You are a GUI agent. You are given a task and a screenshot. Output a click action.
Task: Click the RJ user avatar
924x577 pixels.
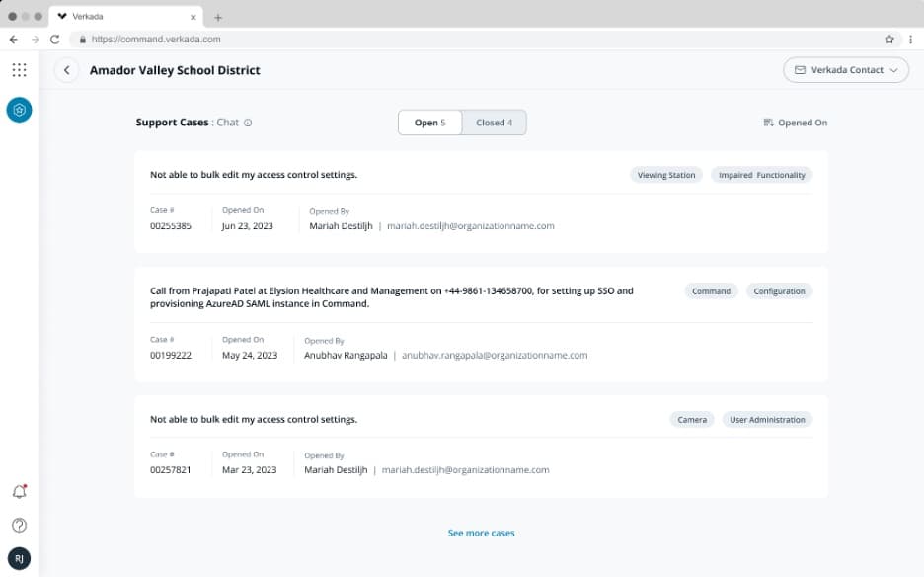[19, 558]
